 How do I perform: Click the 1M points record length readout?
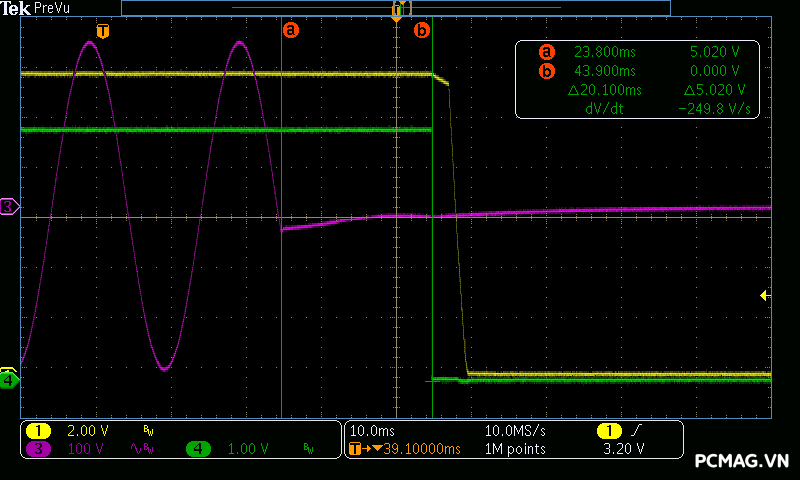515,449
